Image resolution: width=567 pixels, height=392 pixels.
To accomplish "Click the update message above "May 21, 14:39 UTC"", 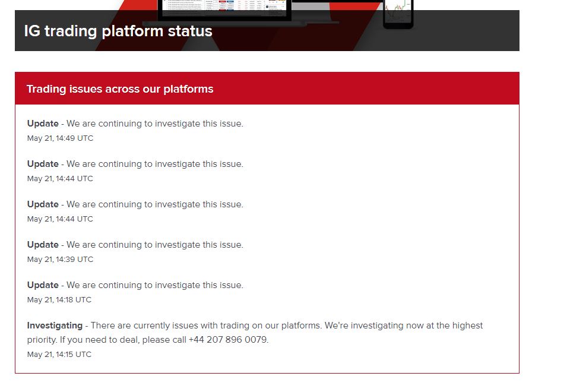I will pos(135,245).
